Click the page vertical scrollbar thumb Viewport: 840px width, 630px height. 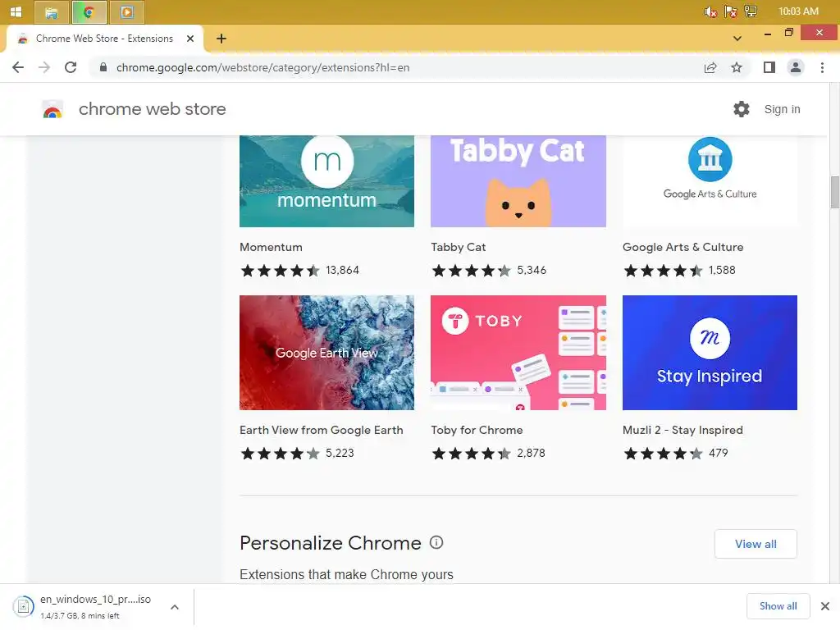tap(834, 192)
